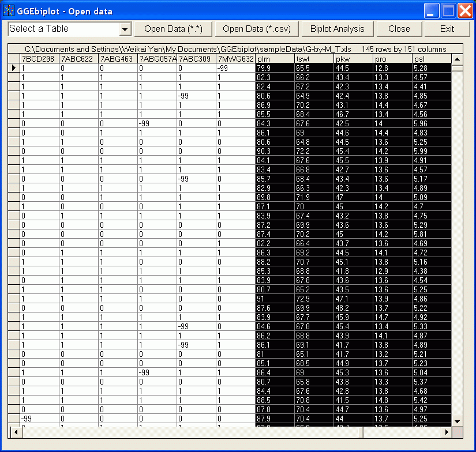Click the tswt column header
476x452 pixels.
(314, 59)
